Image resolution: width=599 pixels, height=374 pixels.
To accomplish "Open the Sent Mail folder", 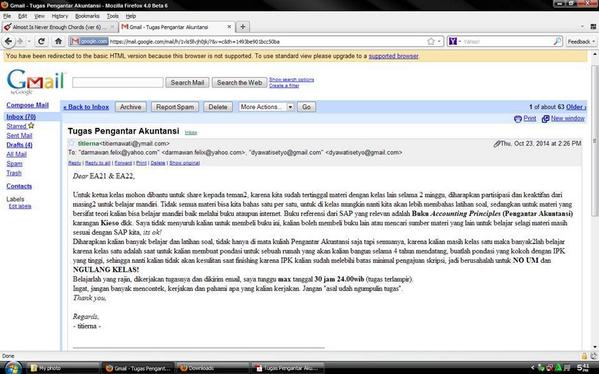I will (x=19, y=135).
